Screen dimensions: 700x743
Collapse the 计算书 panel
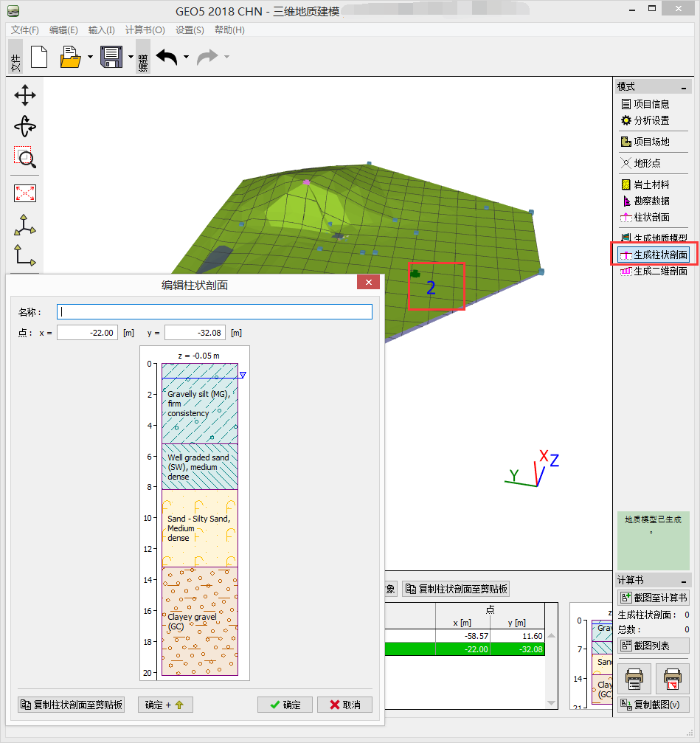click(x=684, y=581)
